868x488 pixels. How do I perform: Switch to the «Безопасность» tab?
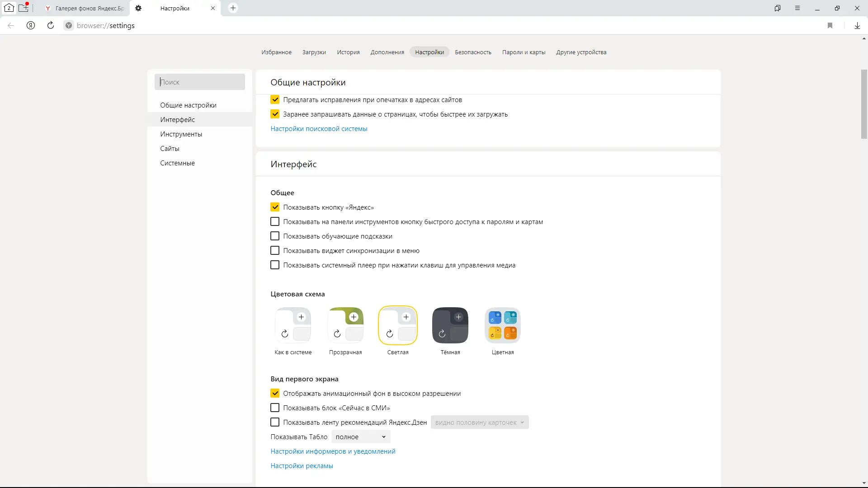coord(473,52)
